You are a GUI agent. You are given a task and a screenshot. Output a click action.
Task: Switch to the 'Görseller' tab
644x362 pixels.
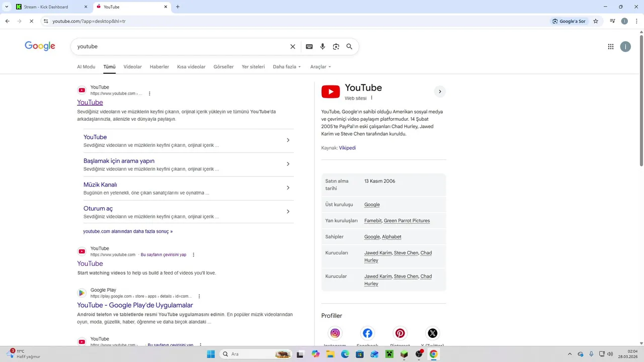pyautogui.click(x=223, y=66)
